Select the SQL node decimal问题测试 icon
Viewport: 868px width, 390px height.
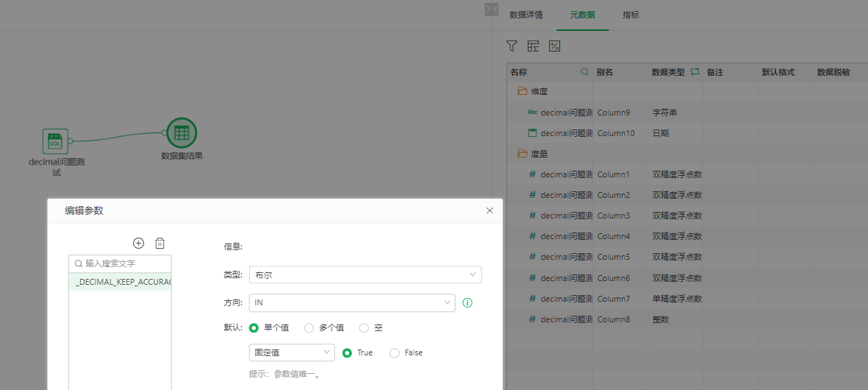pyautogui.click(x=55, y=141)
